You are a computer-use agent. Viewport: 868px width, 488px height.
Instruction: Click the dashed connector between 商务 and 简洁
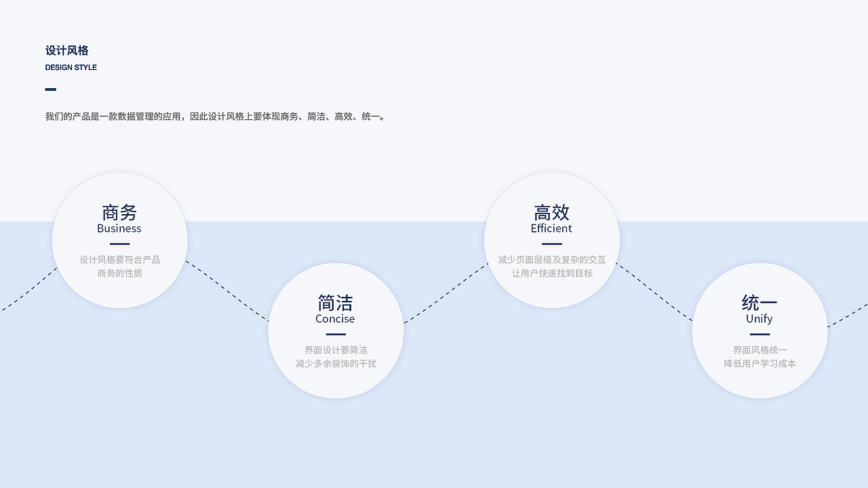click(x=229, y=291)
